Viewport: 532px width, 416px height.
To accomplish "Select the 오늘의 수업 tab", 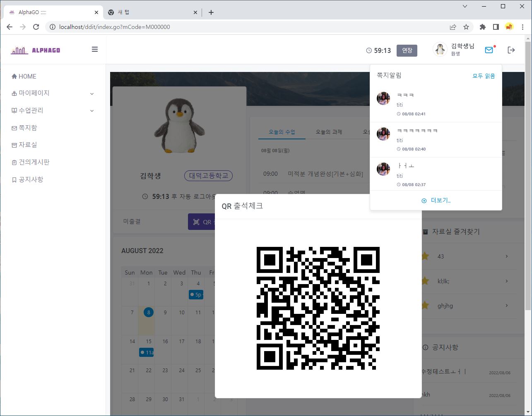I will [282, 131].
